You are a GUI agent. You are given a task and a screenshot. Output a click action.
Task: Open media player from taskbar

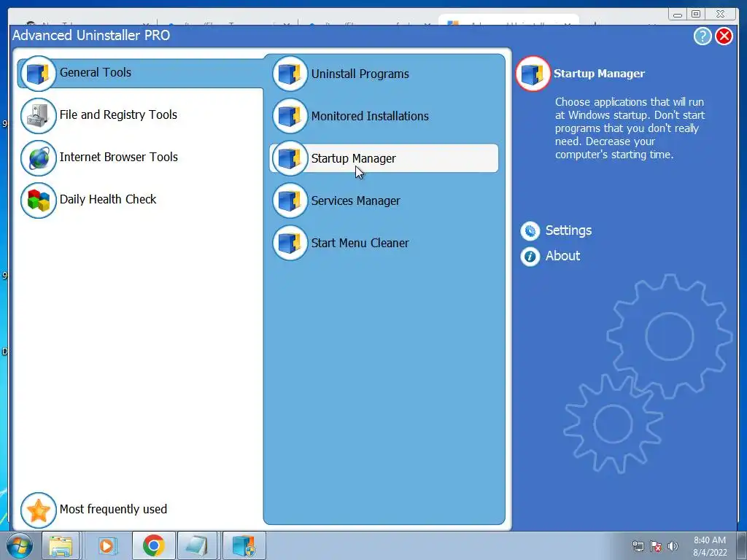tap(107, 545)
